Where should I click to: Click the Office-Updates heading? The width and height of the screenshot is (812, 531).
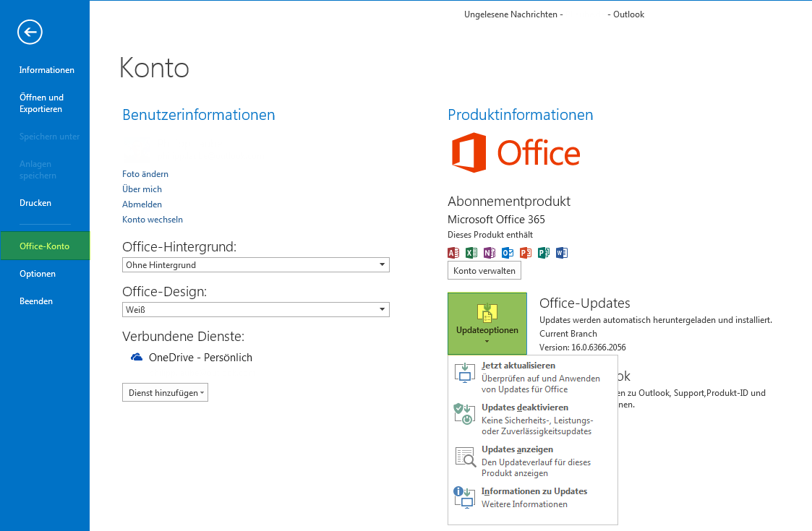585,303
